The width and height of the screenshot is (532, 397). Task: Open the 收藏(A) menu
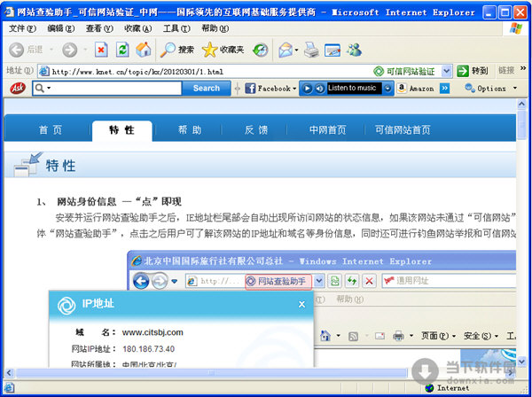tap(137, 28)
